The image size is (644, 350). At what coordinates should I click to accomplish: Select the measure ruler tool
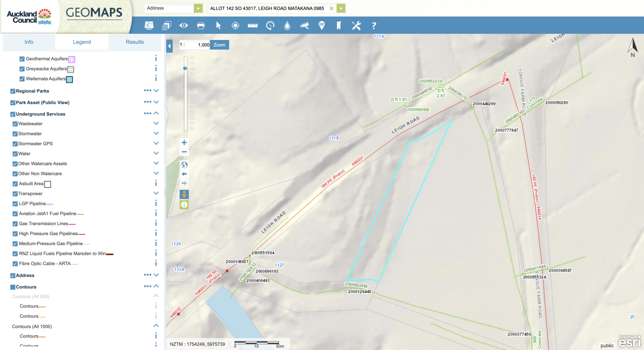(x=253, y=26)
